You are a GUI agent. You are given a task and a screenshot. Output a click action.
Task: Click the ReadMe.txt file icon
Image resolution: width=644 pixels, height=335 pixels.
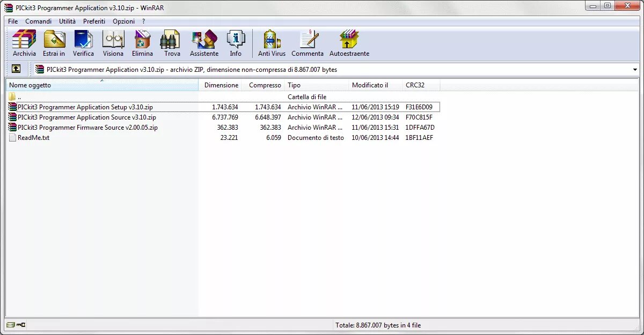click(12, 138)
